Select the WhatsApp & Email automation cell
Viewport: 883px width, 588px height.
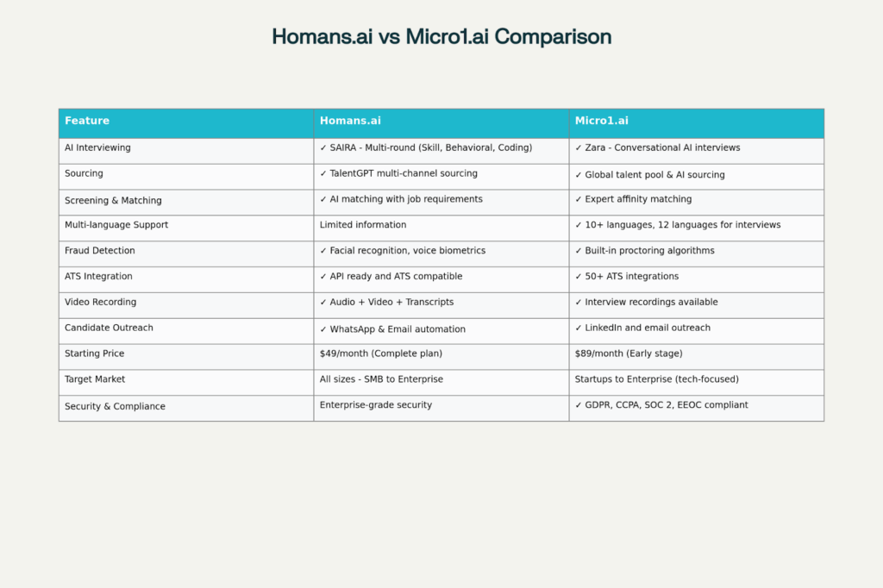point(392,329)
